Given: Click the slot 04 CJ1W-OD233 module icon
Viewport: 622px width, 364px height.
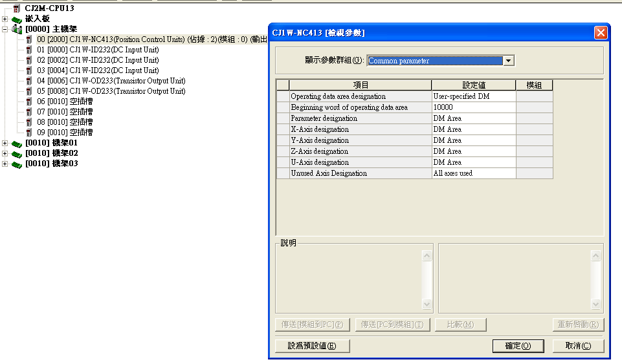Looking at the screenshot, I should coord(29,81).
